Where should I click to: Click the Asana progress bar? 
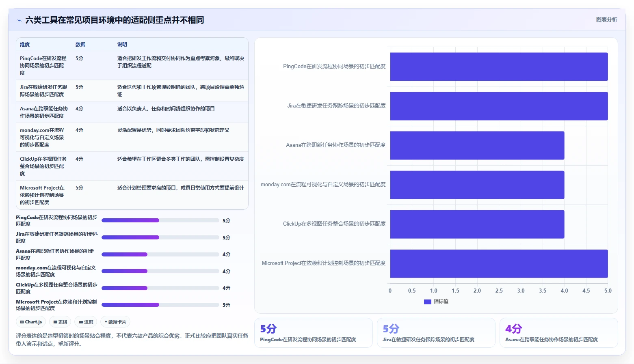pyautogui.click(x=160, y=254)
